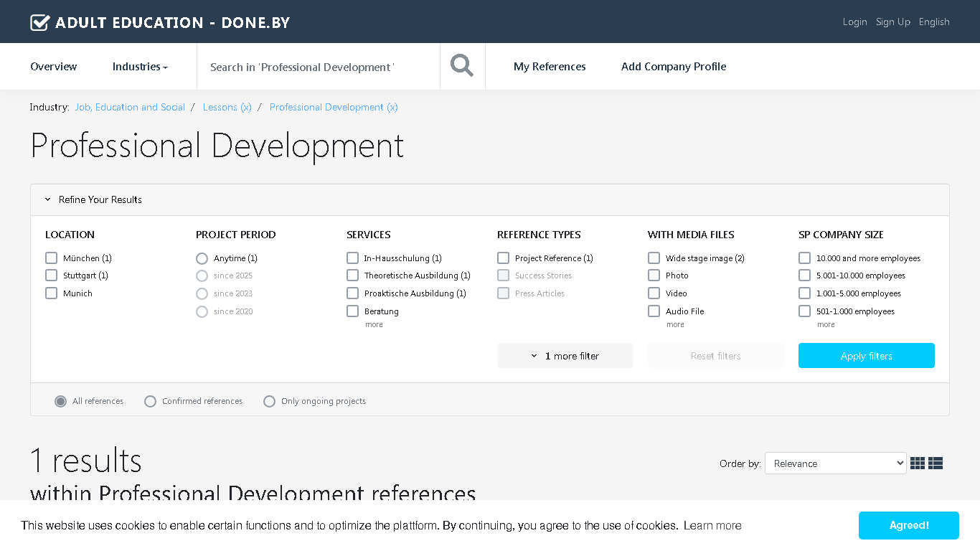Check the 501-1.000 employees checkbox

pos(804,311)
